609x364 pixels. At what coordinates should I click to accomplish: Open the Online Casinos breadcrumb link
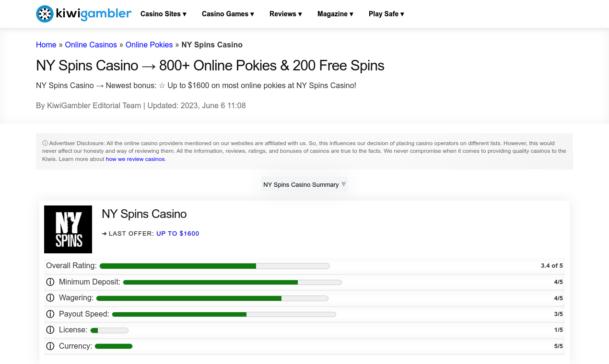(x=91, y=45)
